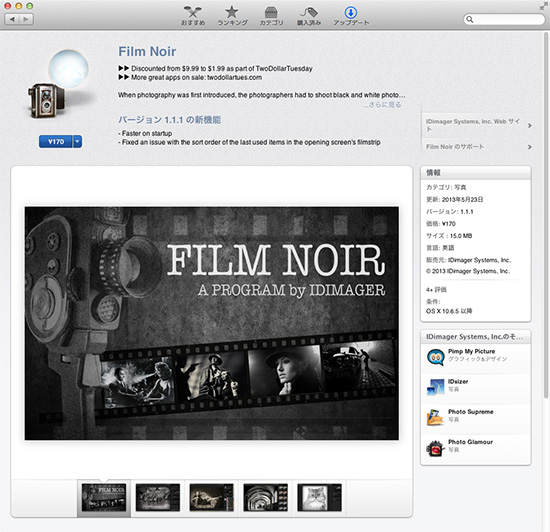
Task: Open the アップデート updates tab
Action: point(351,16)
